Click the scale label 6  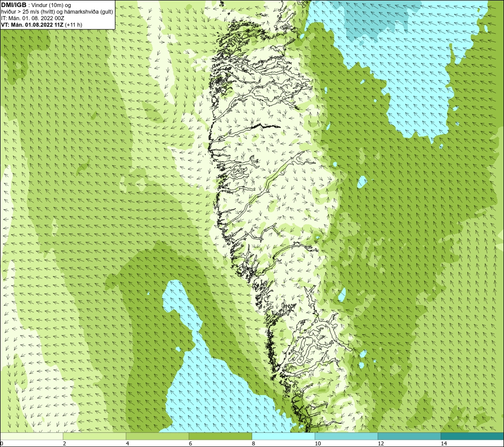pos(191,443)
